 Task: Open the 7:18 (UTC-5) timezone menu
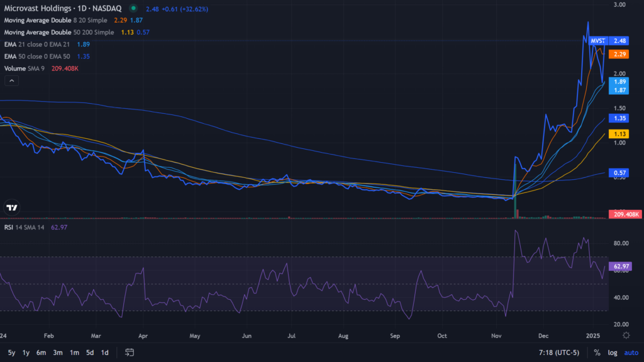click(557, 353)
